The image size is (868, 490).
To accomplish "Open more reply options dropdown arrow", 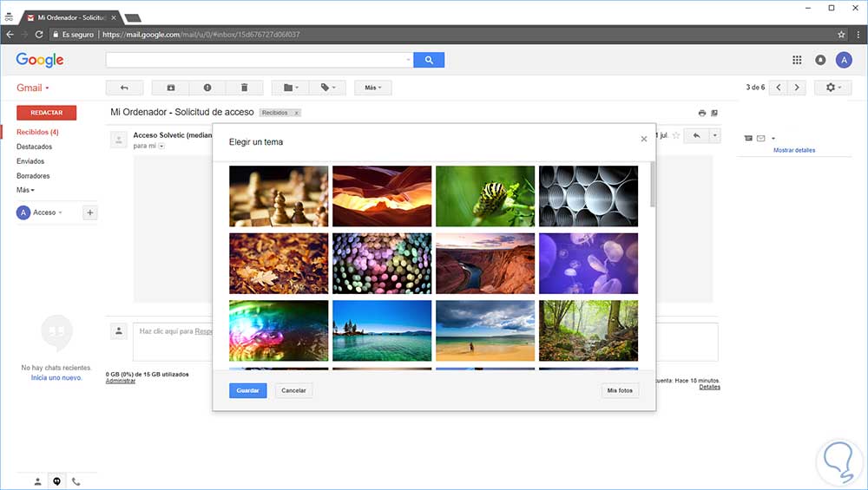I will 715,135.
